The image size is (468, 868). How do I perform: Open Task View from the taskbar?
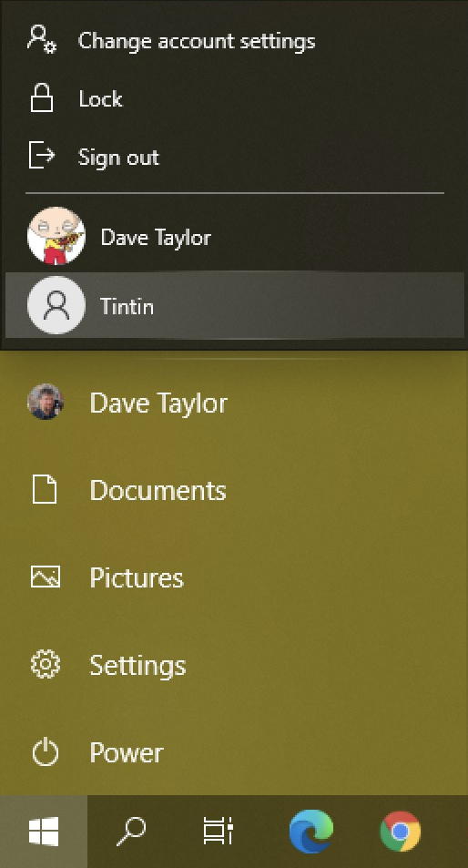tap(218, 832)
